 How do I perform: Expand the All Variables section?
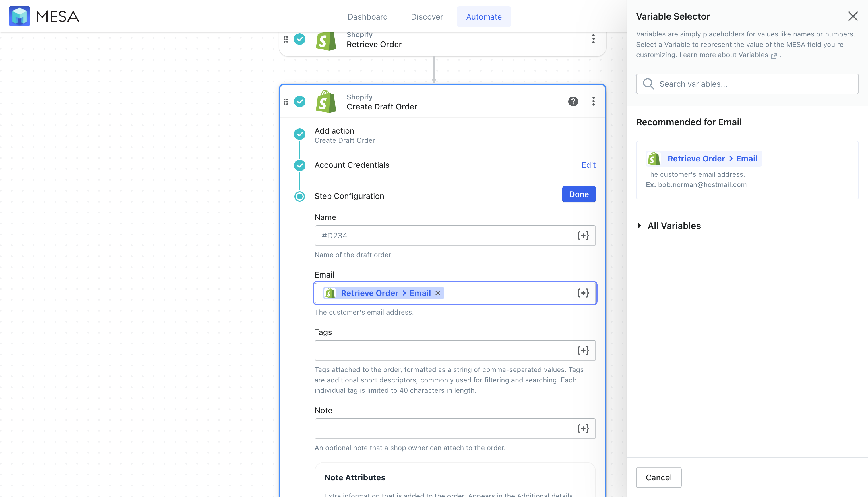click(668, 226)
